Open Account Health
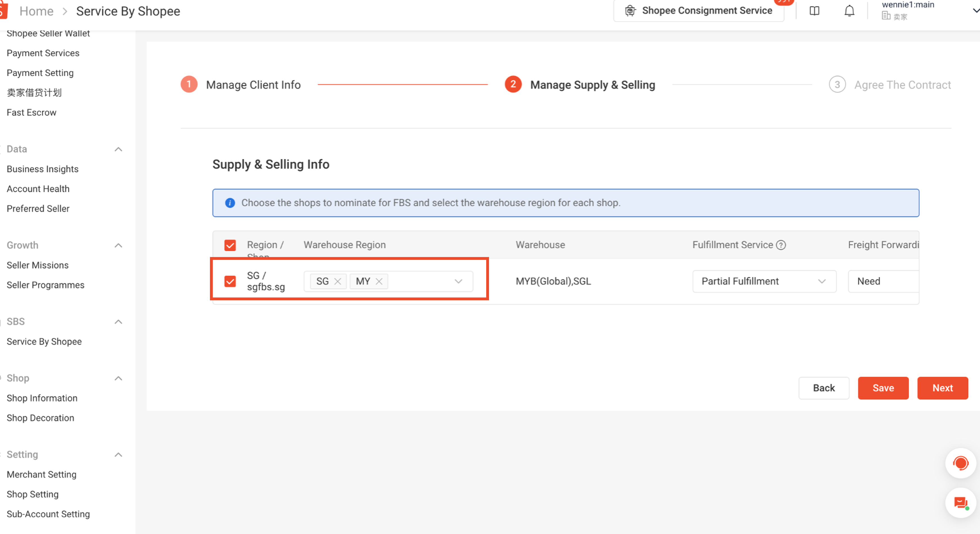Viewport: 980px width, 534px height. coord(38,189)
